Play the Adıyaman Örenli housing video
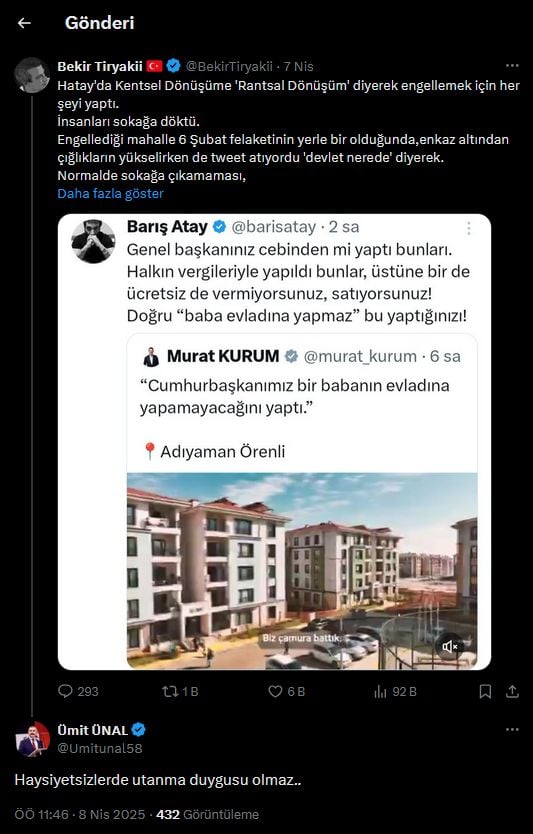Viewport: 533px width, 834px height. (x=302, y=571)
